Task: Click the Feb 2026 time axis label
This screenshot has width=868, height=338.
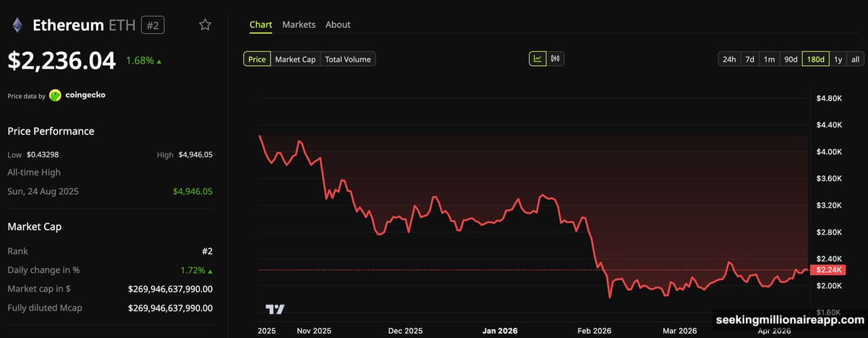Action: [593, 330]
